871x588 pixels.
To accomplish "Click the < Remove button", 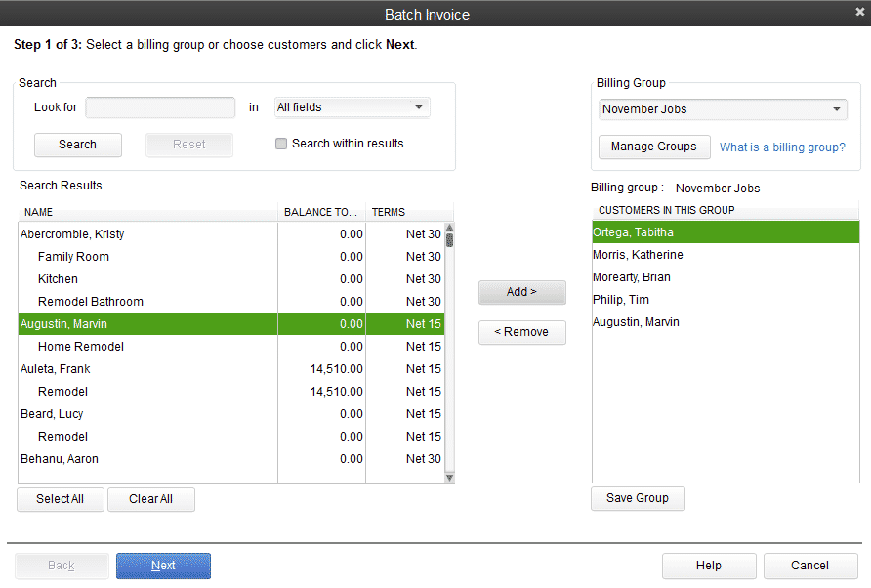I will [x=522, y=332].
